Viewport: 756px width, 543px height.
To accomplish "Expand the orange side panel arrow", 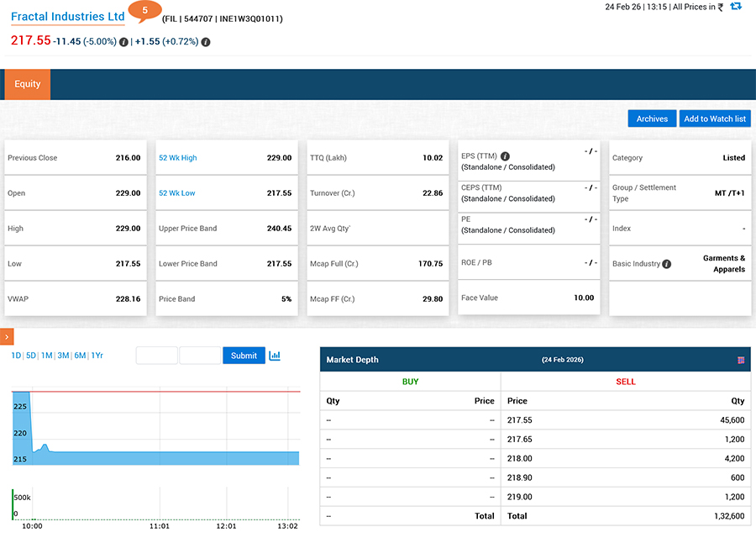I will coord(7,337).
